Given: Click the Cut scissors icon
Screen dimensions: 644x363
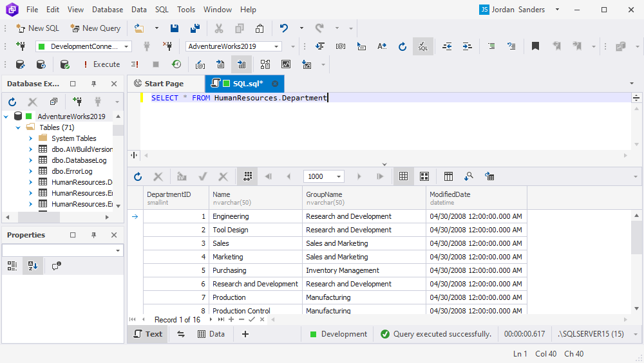Looking at the screenshot, I should 219,28.
